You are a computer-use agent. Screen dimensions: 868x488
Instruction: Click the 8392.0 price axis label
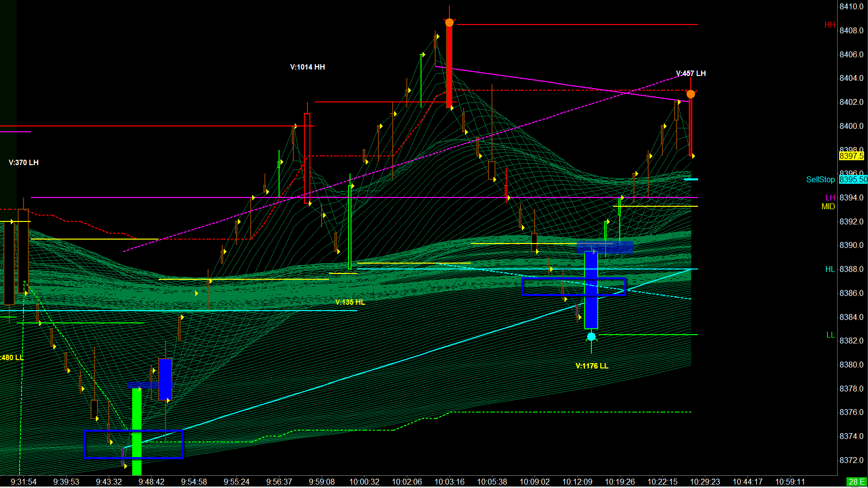tap(852, 221)
